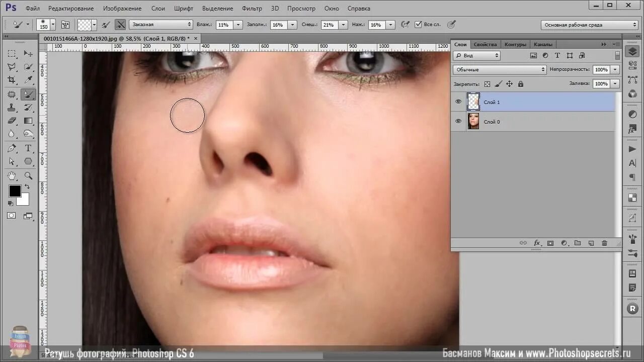
Task: Select the History Brush tool
Action: tap(28, 107)
